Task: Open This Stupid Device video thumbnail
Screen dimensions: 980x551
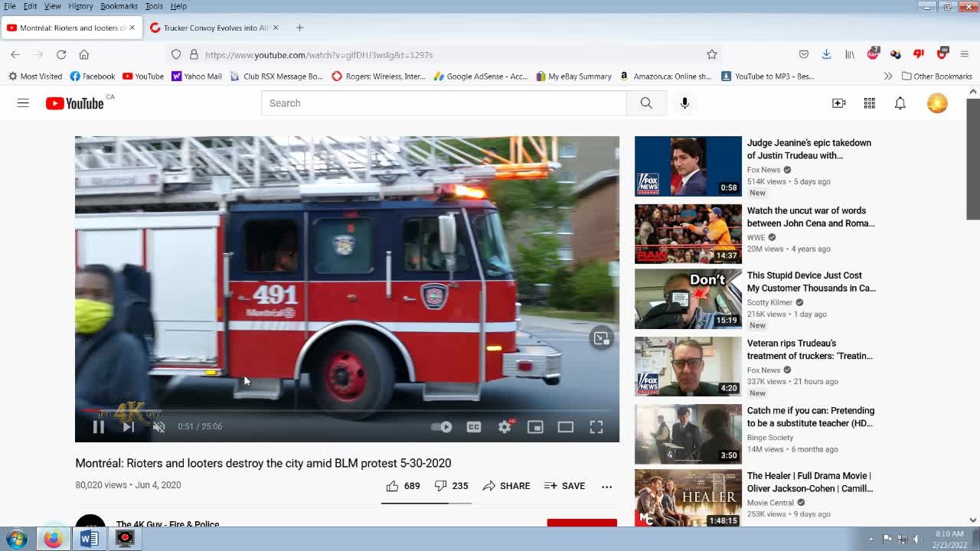Action: [688, 298]
